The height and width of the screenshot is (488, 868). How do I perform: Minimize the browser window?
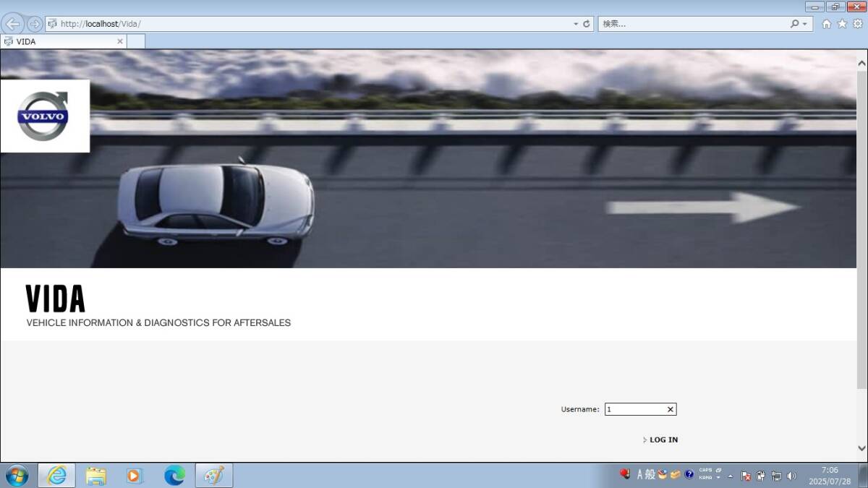tap(816, 7)
